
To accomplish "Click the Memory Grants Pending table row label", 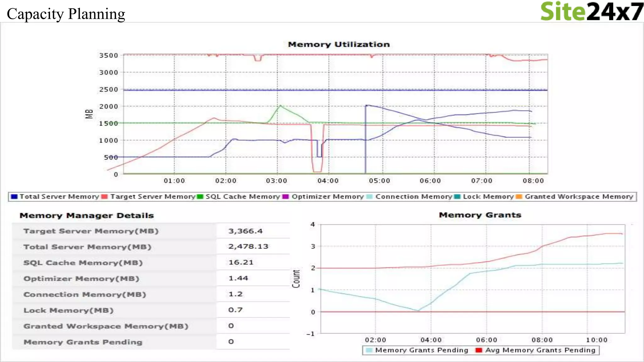I will tap(83, 342).
